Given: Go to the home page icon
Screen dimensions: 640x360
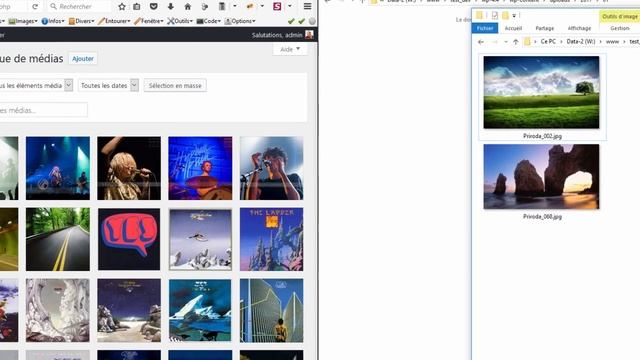Looking at the screenshot, I should 187,7.
